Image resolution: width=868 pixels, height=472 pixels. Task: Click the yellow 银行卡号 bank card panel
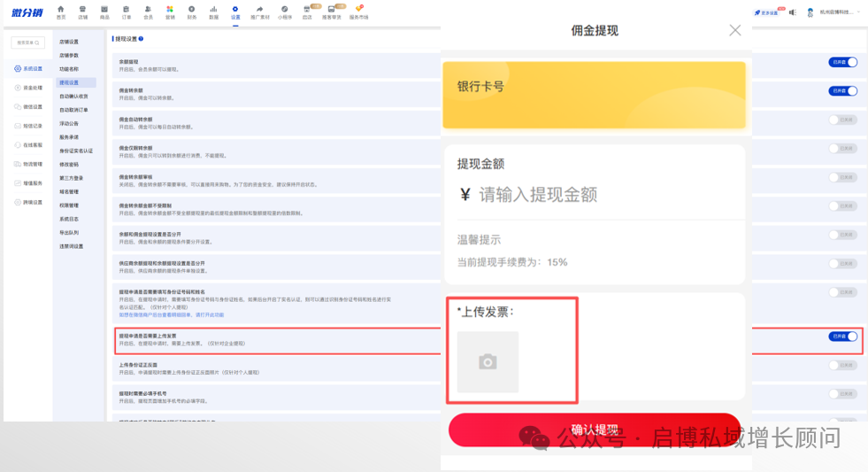(594, 95)
